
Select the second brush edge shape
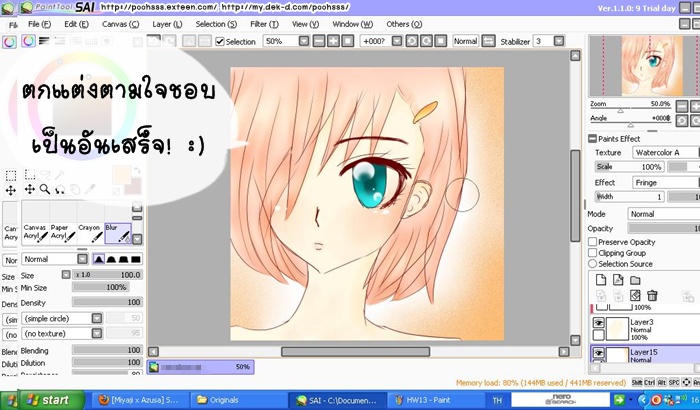[111, 259]
